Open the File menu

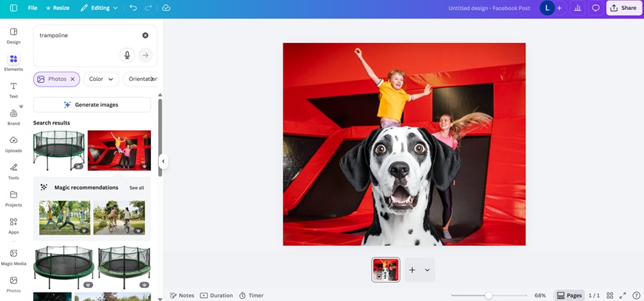[x=32, y=8]
